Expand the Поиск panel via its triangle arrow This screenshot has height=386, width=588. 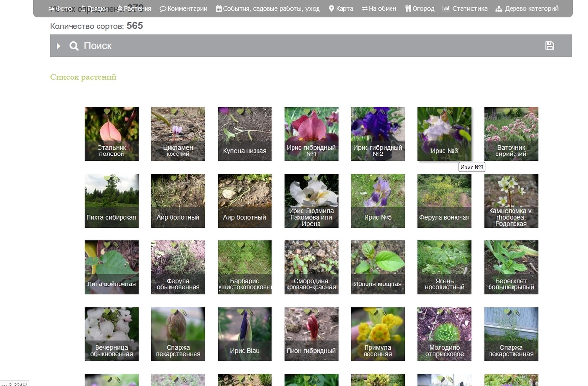pos(58,46)
